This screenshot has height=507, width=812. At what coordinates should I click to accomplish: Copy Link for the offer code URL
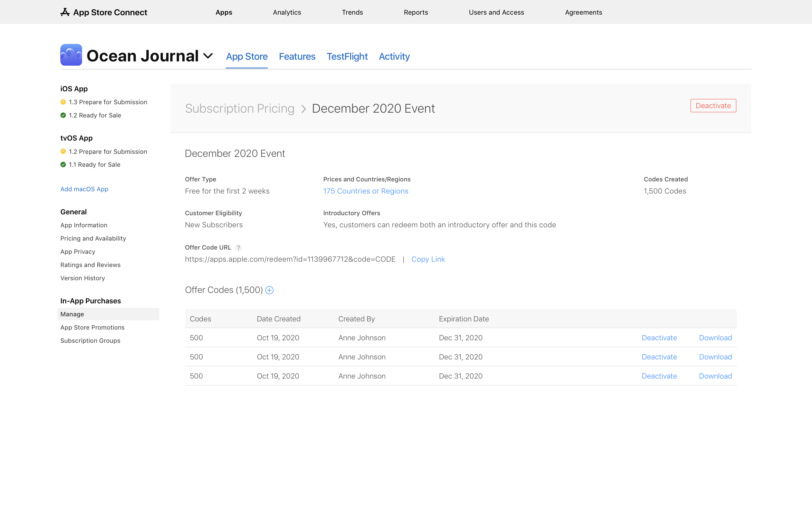point(428,259)
